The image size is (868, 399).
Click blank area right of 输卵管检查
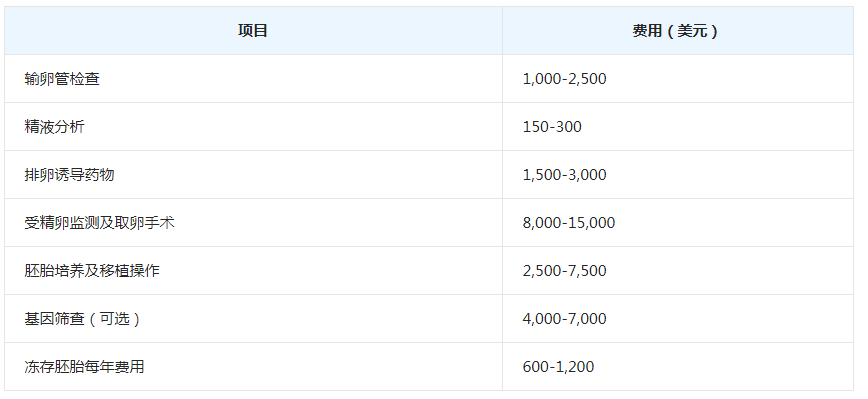(x=299, y=79)
